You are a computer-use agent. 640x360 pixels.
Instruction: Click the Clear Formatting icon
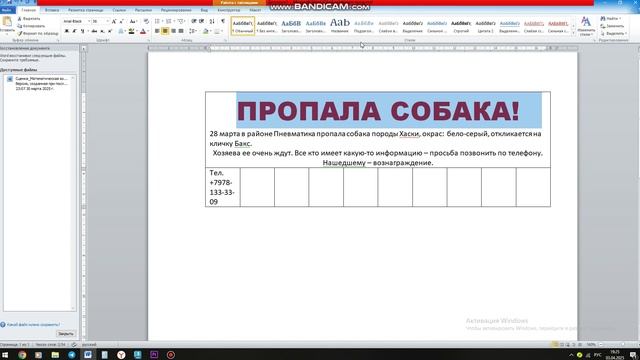click(x=146, y=21)
